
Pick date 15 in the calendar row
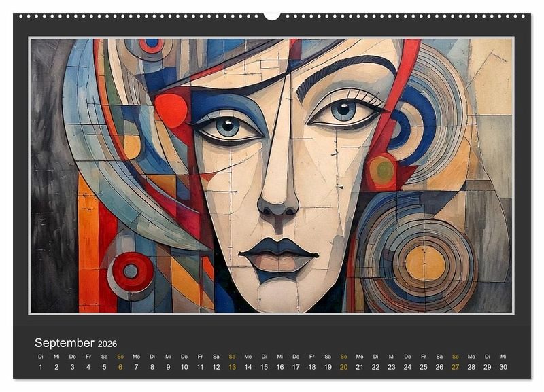tap(264, 367)
